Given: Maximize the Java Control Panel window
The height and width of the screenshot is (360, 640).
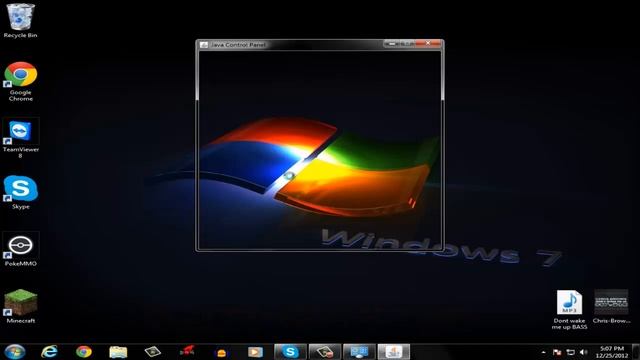Looking at the screenshot, I should point(407,43).
